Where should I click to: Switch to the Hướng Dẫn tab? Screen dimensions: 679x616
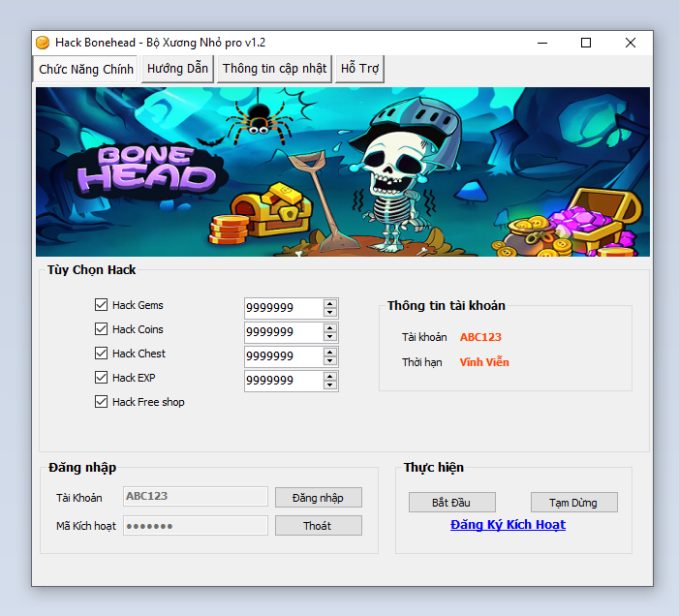point(177,69)
